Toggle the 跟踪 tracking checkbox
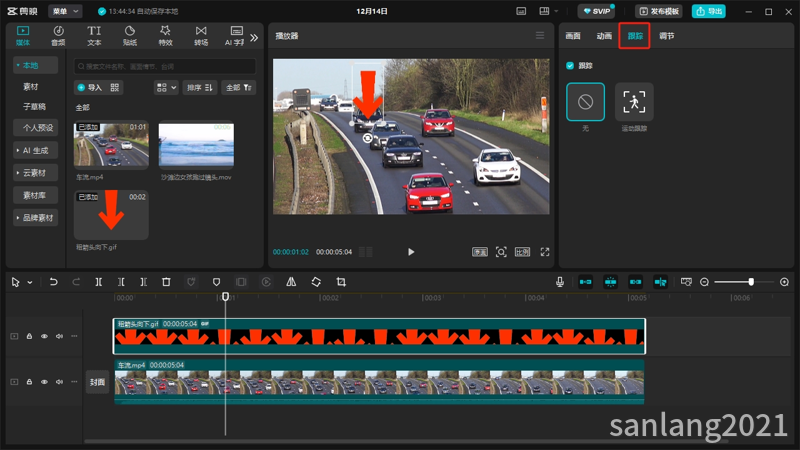 tap(570, 65)
